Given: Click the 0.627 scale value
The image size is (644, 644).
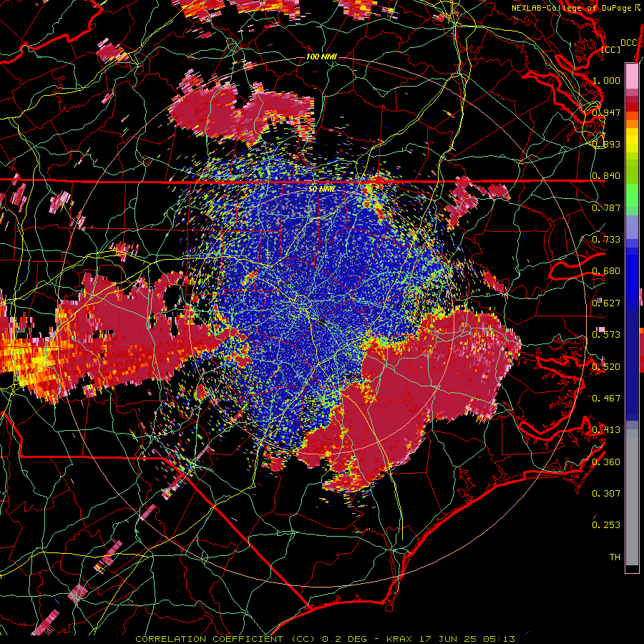Looking at the screenshot, I should click(606, 303).
